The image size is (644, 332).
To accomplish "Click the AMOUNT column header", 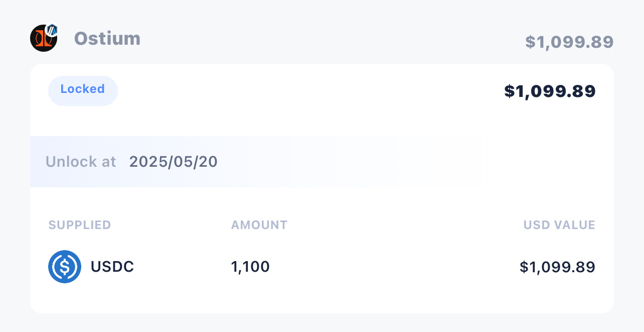I will 259,225.
